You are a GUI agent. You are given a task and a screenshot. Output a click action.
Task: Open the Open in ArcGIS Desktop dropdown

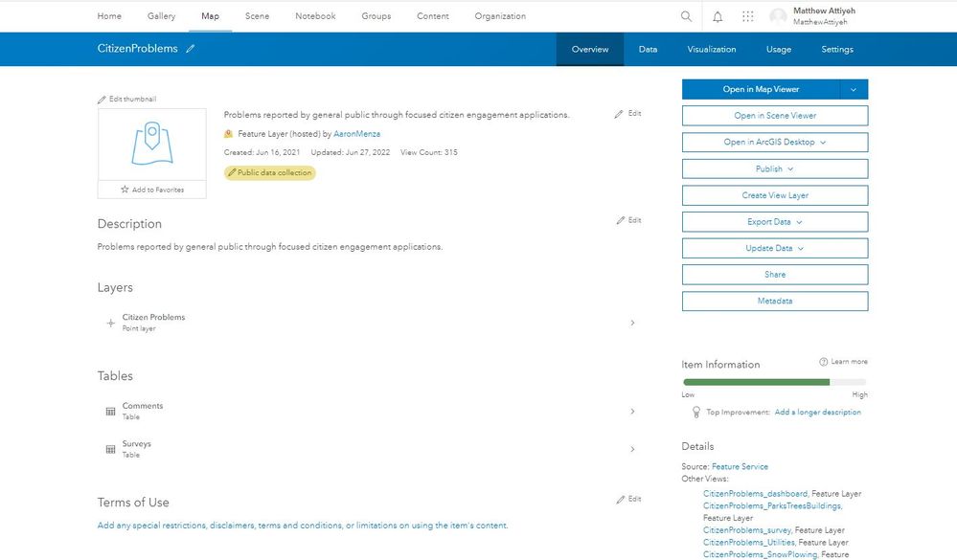point(775,142)
